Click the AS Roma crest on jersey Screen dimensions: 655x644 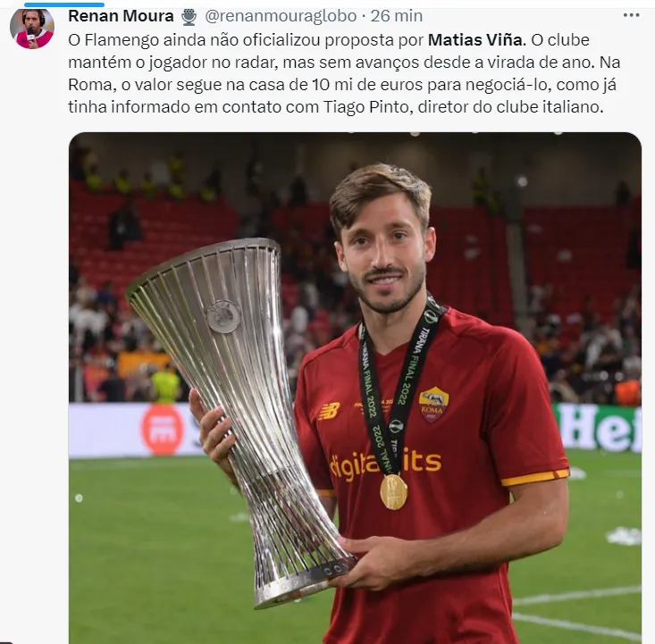click(433, 405)
